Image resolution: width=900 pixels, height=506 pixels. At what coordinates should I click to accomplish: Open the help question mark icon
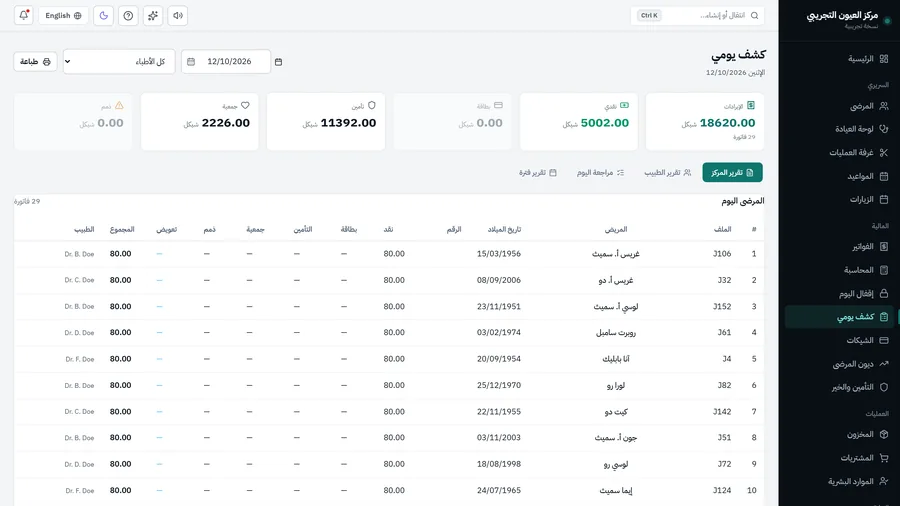(129, 15)
